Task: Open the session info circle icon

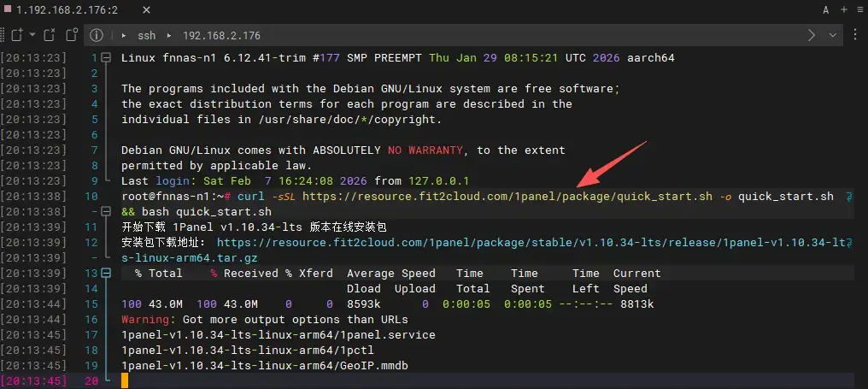Action: (x=97, y=35)
